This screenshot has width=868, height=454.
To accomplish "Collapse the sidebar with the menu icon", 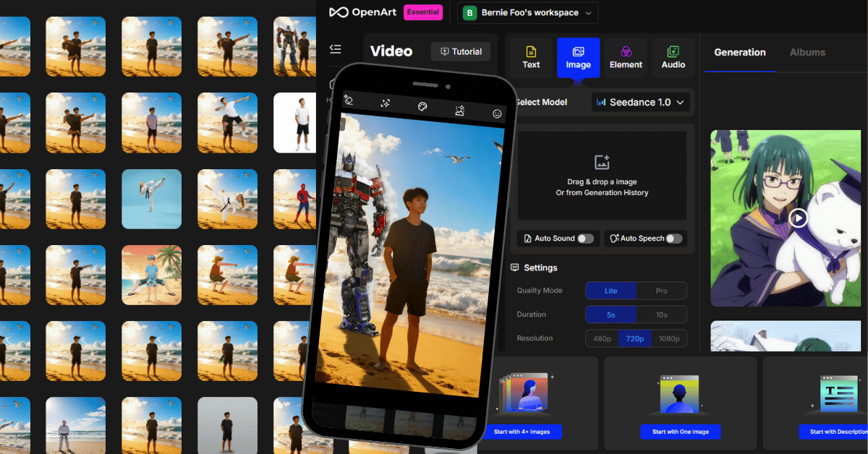I will (335, 49).
